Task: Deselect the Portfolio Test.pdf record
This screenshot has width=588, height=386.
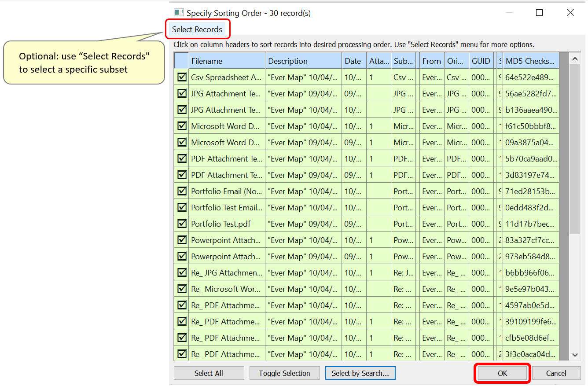Action: point(181,224)
